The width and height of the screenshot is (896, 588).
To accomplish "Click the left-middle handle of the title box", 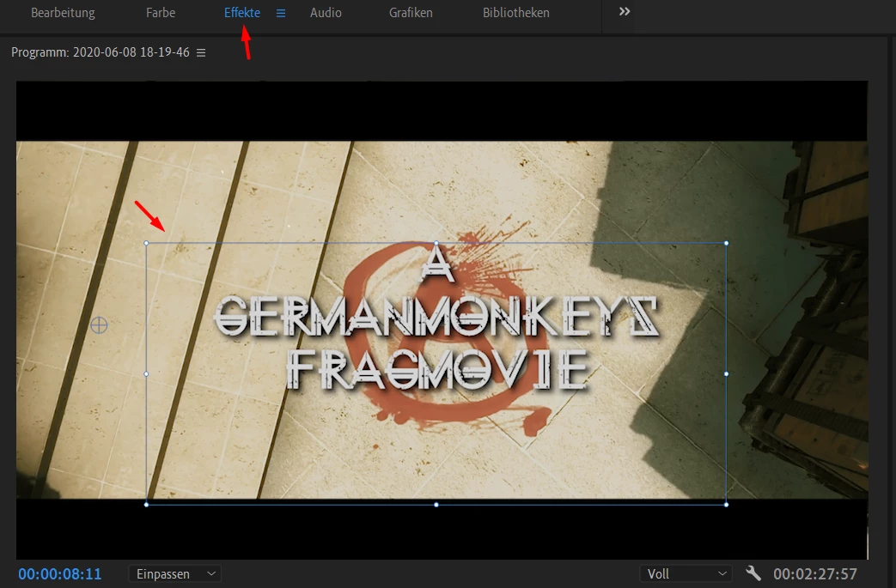I will coord(146,374).
